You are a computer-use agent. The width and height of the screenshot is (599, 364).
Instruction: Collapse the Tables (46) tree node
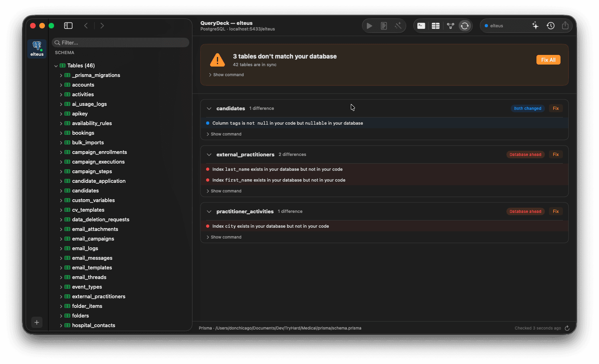click(x=56, y=66)
